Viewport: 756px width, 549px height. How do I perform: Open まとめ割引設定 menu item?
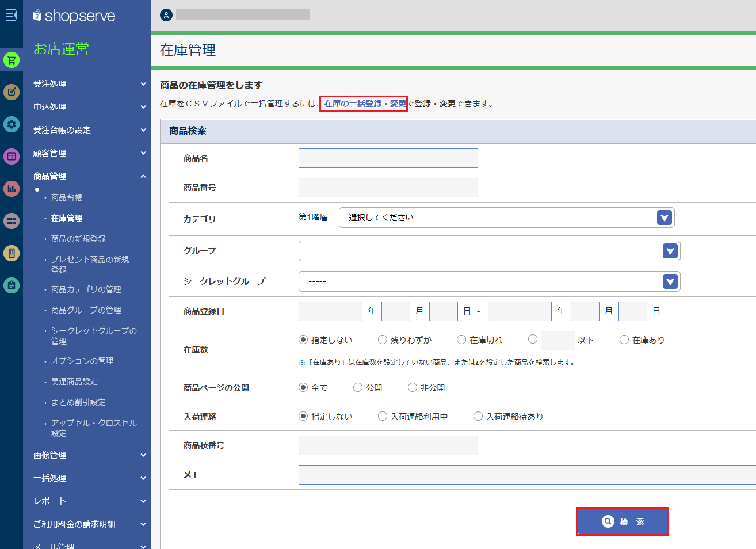(x=78, y=402)
